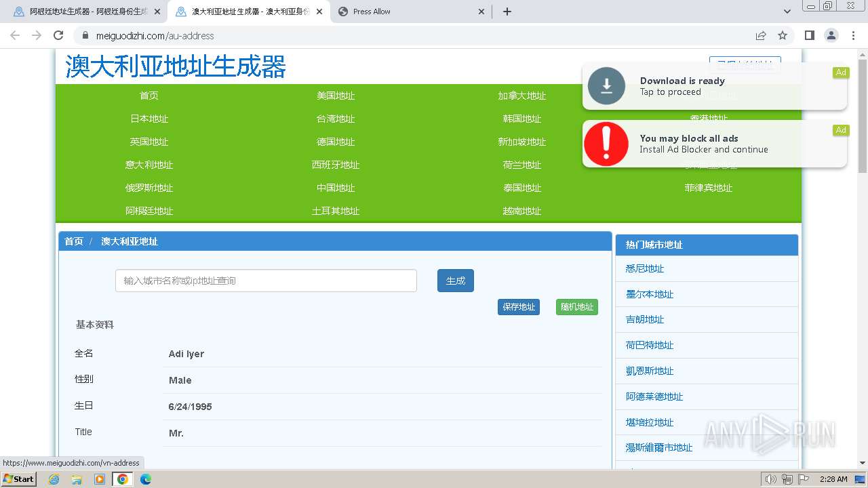Open the Windows Start button

click(18, 479)
